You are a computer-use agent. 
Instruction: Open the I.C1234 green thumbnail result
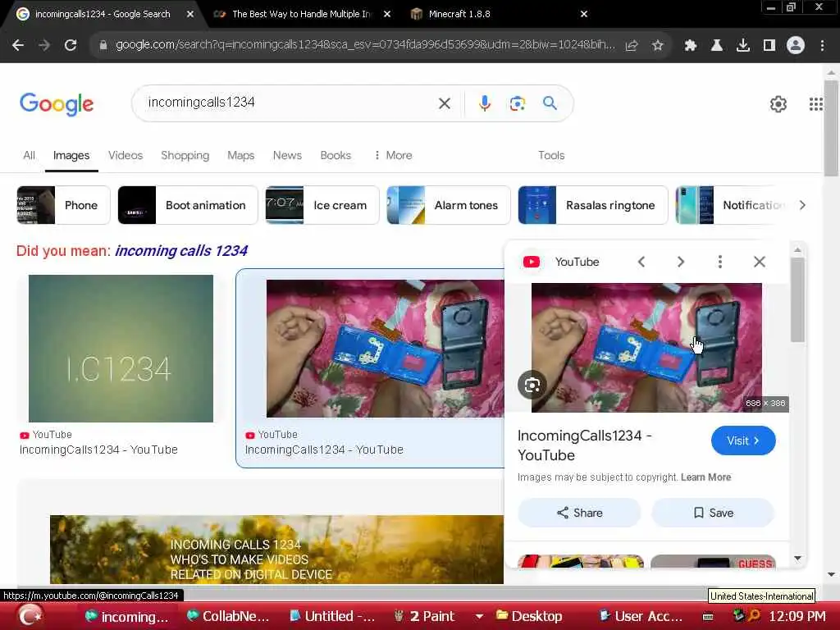(x=121, y=348)
